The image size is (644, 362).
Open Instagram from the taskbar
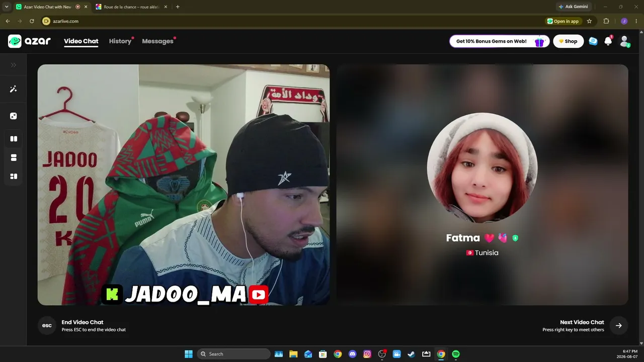[x=367, y=354]
